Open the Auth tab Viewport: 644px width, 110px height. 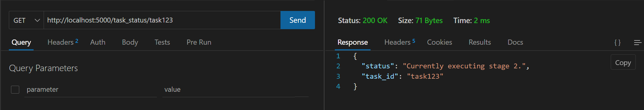coord(98,42)
